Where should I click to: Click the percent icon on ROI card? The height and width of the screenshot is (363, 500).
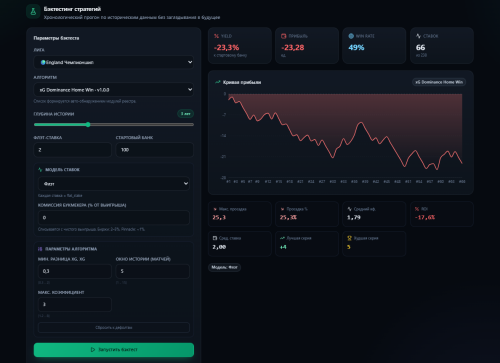[417, 209]
